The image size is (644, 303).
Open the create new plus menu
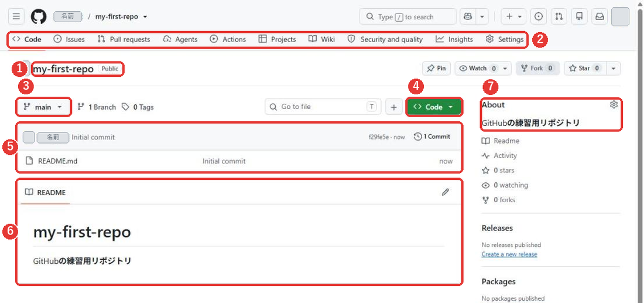(513, 17)
